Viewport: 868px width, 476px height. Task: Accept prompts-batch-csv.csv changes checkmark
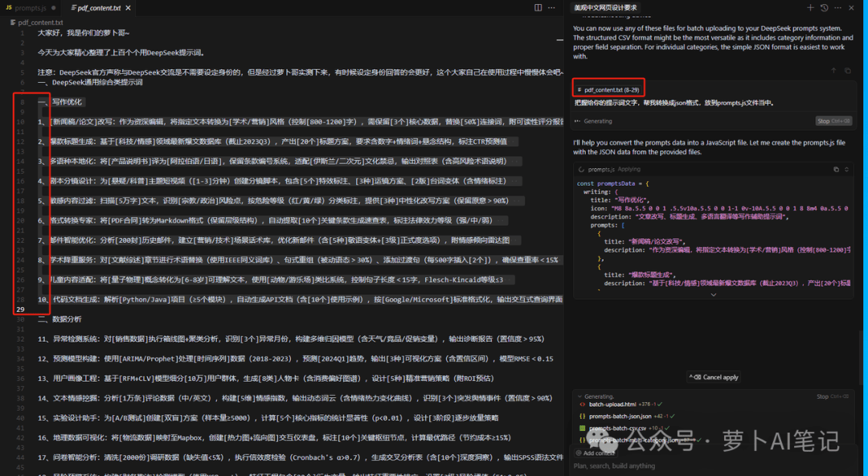click(666, 429)
